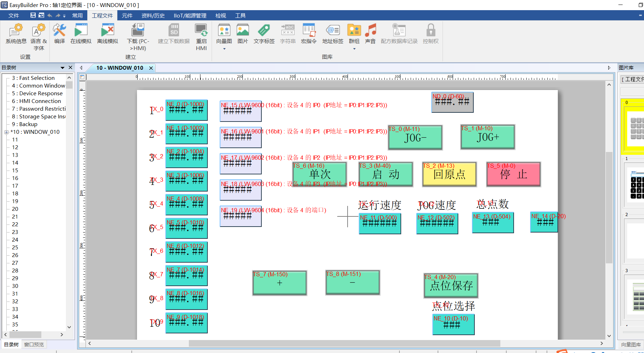Switch to the 窗口预览 bottom tab
Image resolution: width=644 pixels, height=353 pixels.
pos(34,345)
